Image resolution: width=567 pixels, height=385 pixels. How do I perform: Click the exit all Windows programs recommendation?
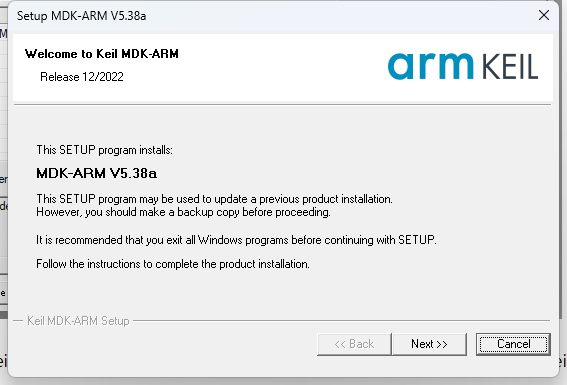coord(236,240)
